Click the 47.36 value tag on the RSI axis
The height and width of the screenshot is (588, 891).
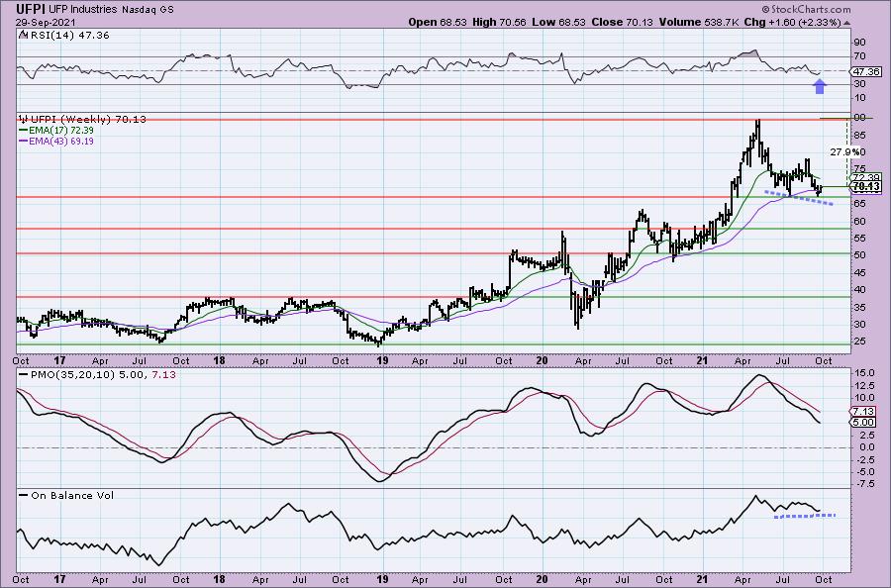(866, 71)
